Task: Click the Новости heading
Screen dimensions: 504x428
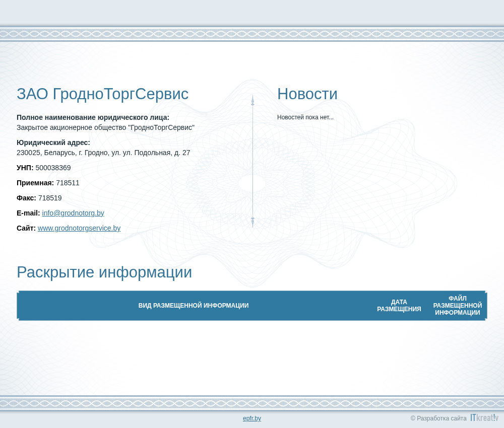Action: pos(307,94)
